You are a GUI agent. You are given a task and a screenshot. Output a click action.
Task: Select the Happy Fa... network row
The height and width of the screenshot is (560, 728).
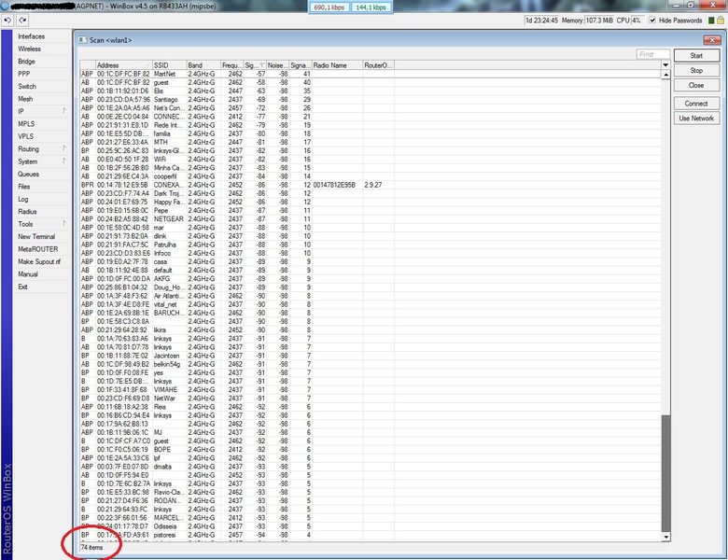370,202
